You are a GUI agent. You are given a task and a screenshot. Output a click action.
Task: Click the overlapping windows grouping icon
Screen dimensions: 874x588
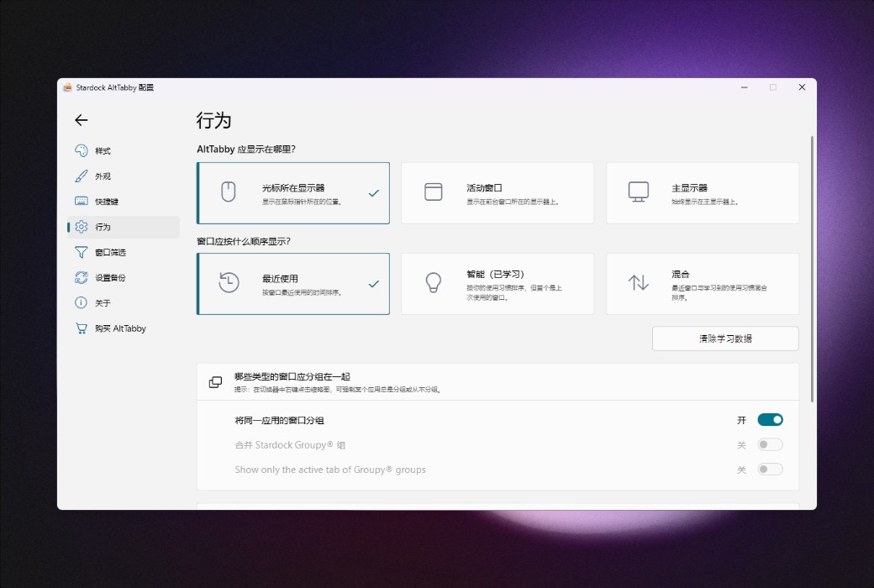tap(215, 382)
